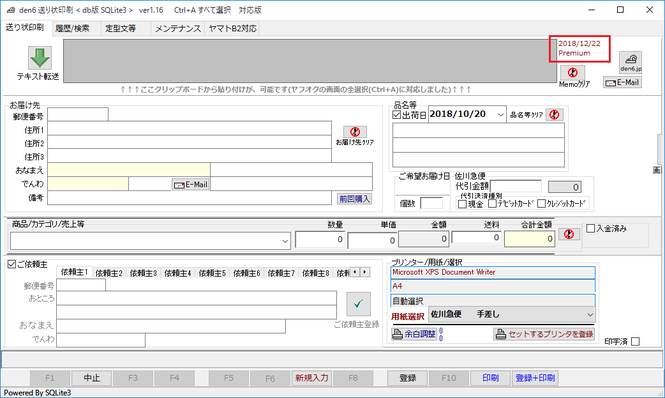The width and height of the screenshot is (665, 398).
Task: Open the den6.jp icon button
Action: coord(630,62)
